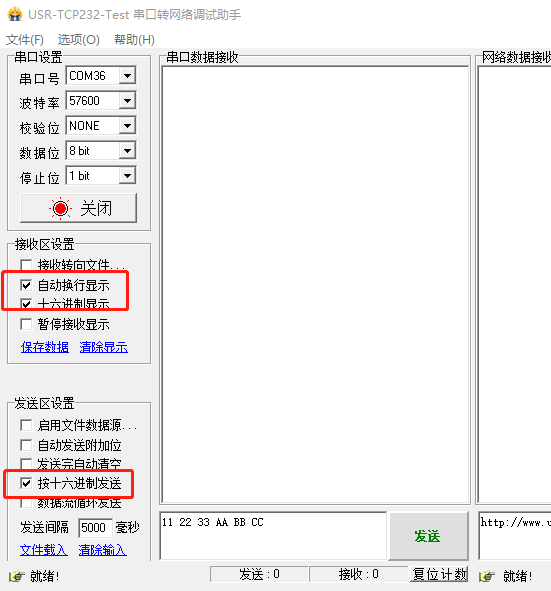551x591 pixels.
Task: Click the hand status icon beside right 就绪
Action: pos(487,576)
